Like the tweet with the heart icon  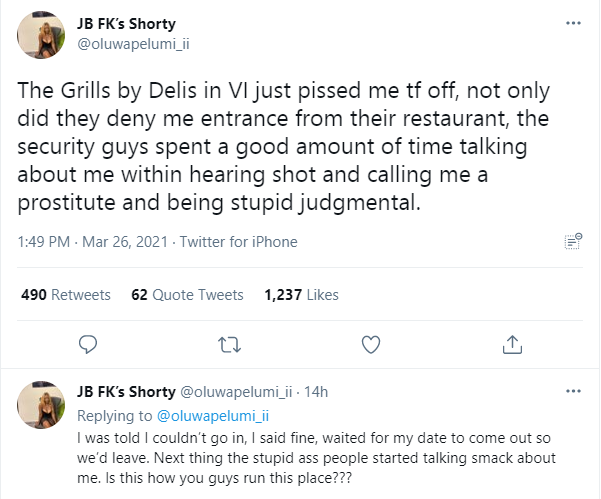point(371,344)
